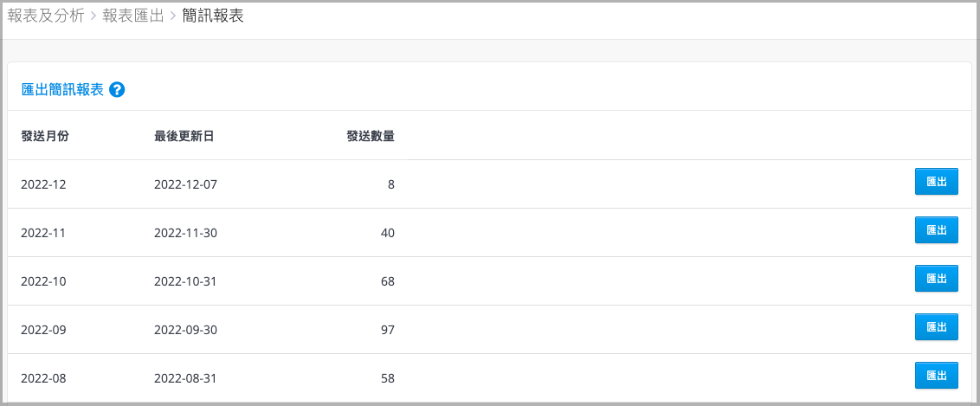This screenshot has height=406, width=980.
Task: Click the help question mark icon
Action: pos(117,90)
